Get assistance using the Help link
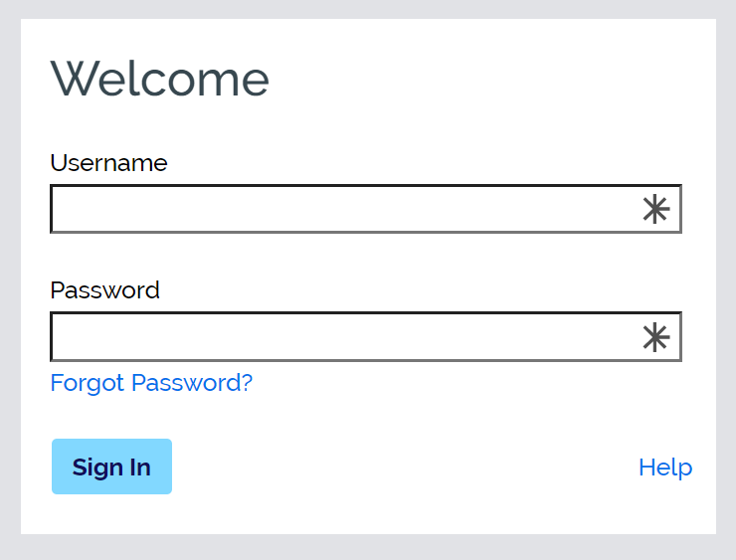 click(665, 467)
